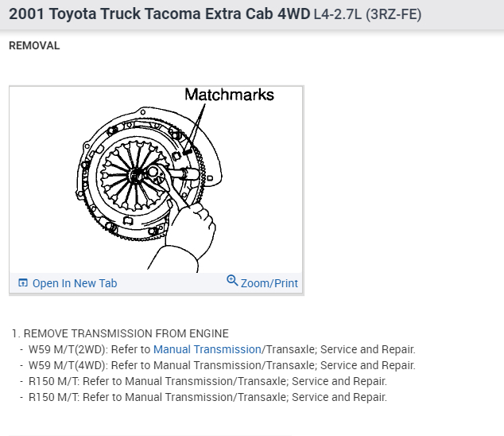Click the Matchmarks label in the diagram
The height and width of the screenshot is (436, 504).
coord(229,95)
